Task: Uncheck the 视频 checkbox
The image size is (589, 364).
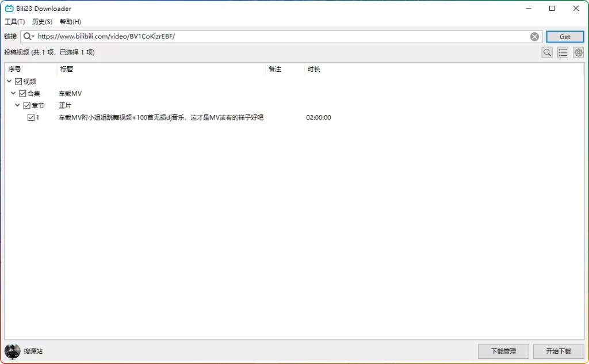Action: pyautogui.click(x=18, y=81)
